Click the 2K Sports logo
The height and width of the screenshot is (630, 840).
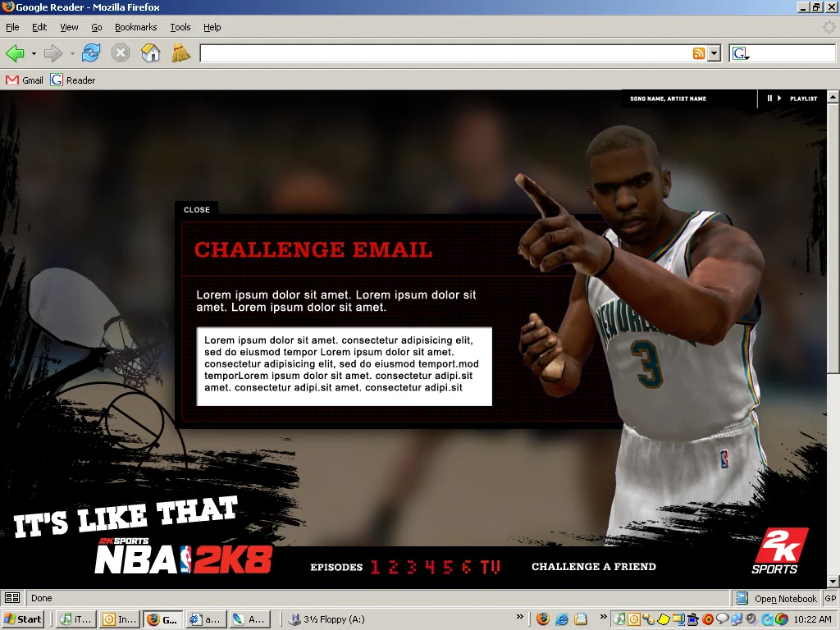(x=779, y=550)
